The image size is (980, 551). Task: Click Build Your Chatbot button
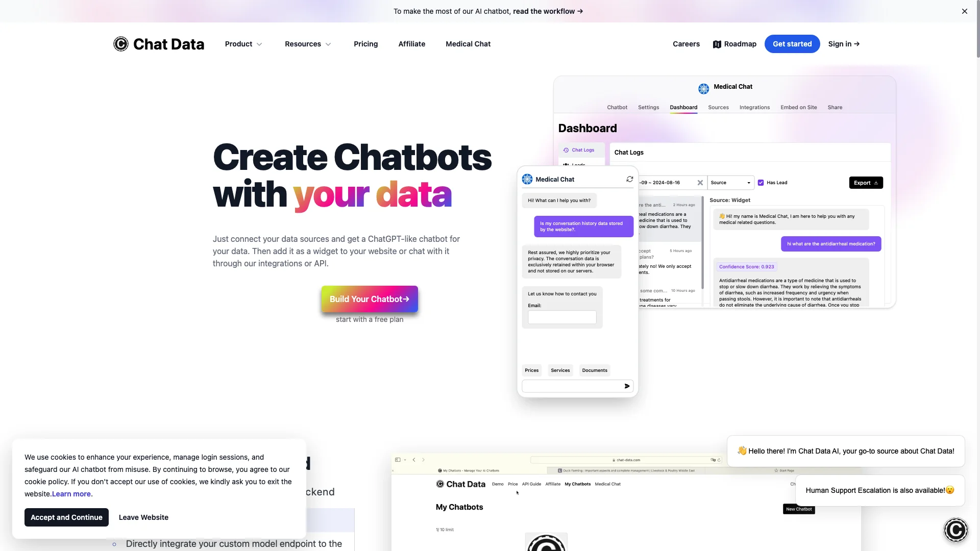370,298
